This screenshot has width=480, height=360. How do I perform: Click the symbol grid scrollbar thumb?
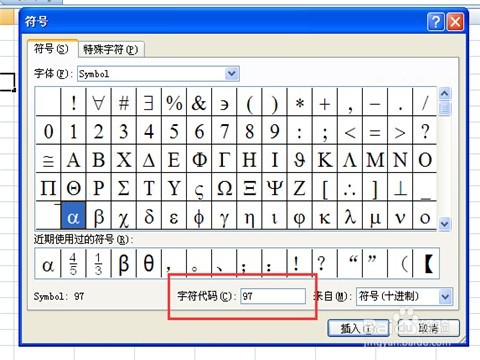coord(445,109)
